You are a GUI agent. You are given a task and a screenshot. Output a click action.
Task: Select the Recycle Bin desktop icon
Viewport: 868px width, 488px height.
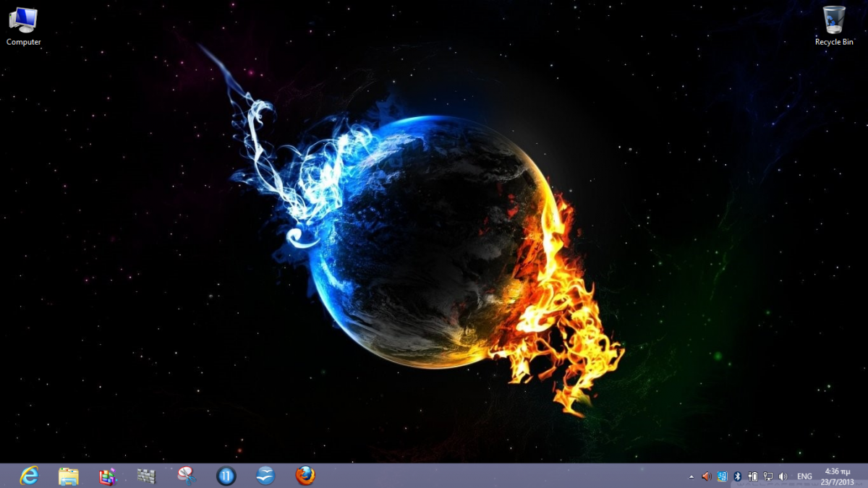[x=834, y=26]
